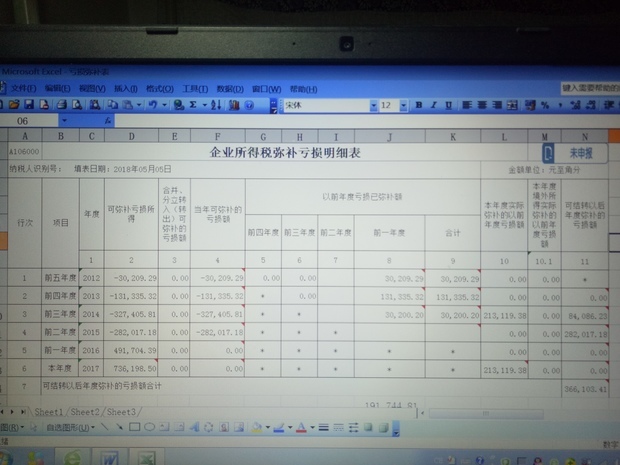Image resolution: width=620 pixels, height=465 pixels.
Task: Select cell showing total 366,103.41
Action: point(585,389)
